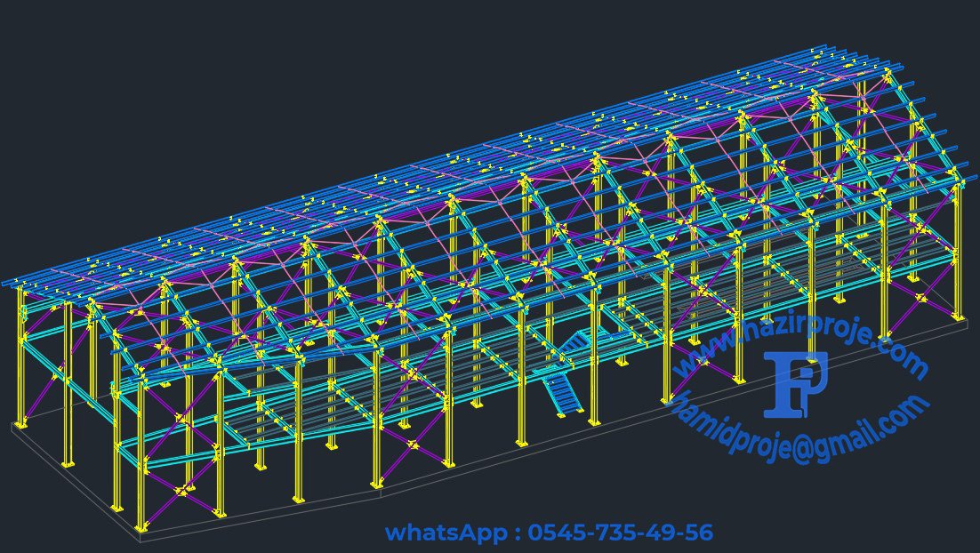Click the word whatsApp in the bottom caption

447,533
